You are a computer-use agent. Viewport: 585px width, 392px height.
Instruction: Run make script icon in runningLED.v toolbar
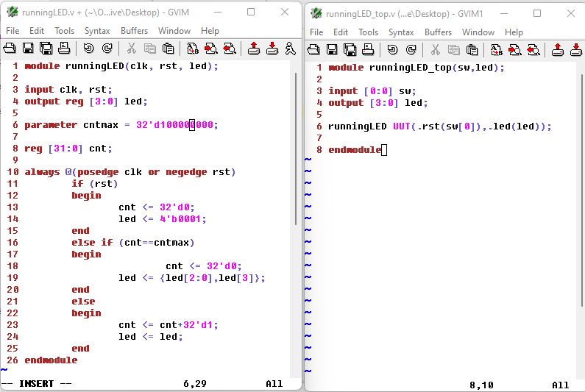click(290, 49)
